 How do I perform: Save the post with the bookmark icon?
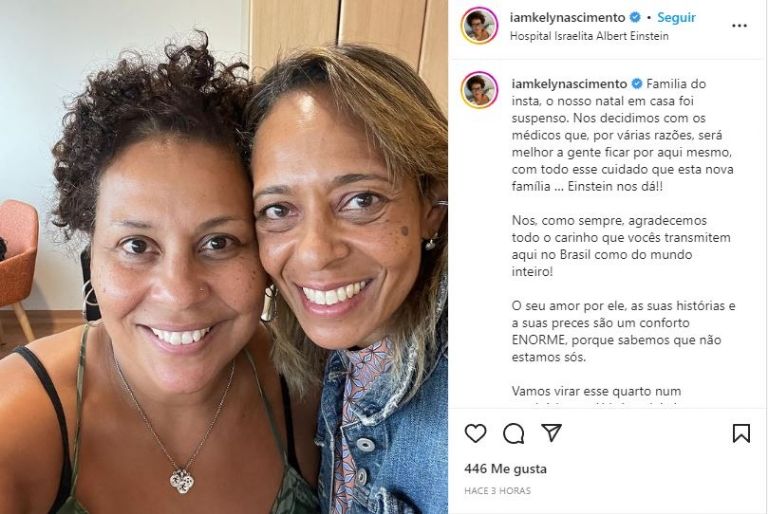coord(741,434)
